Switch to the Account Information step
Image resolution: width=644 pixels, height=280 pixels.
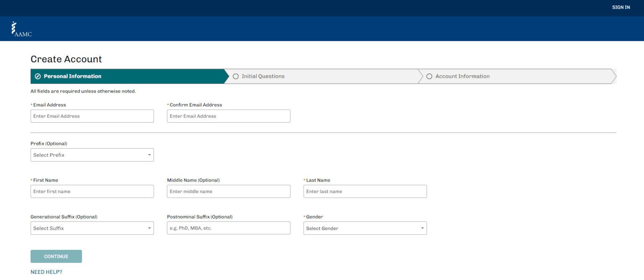click(x=462, y=76)
